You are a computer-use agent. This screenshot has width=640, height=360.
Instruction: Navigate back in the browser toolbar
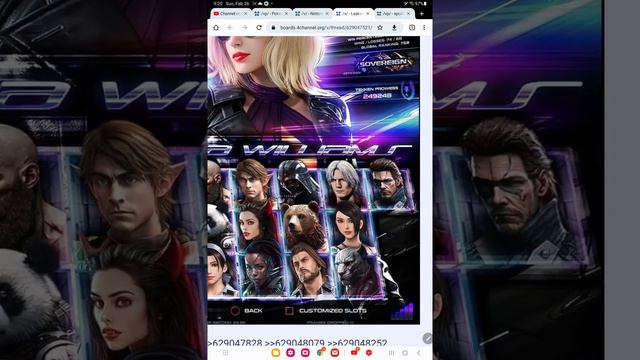230,27
